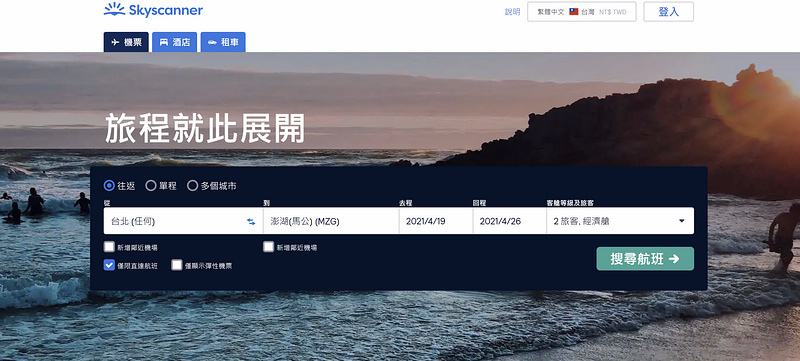The height and width of the screenshot is (361, 800).
Task: Open the 租車 car rental tab
Action: pos(223,42)
